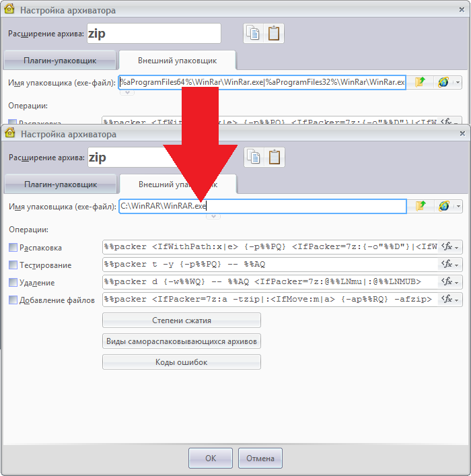Click the browse file icon next to the C:\WinRAR\WinRAR.exe field
This screenshot has width=471, height=476.
click(x=421, y=206)
